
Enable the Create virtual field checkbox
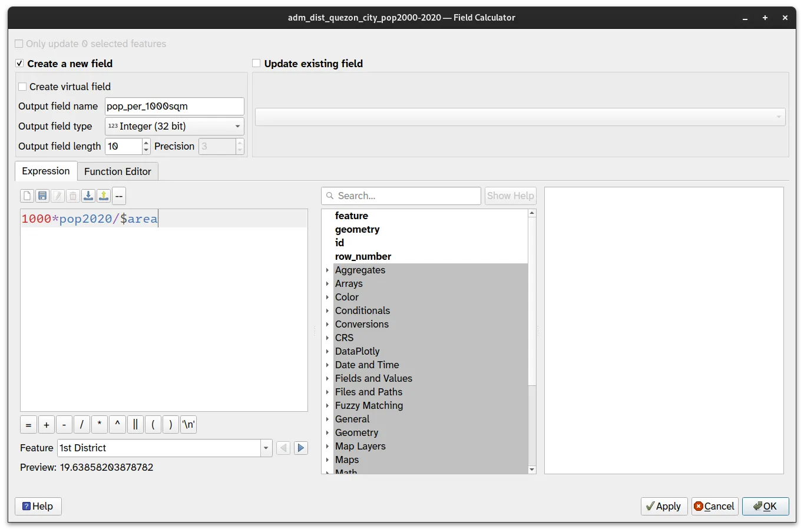[x=22, y=87]
